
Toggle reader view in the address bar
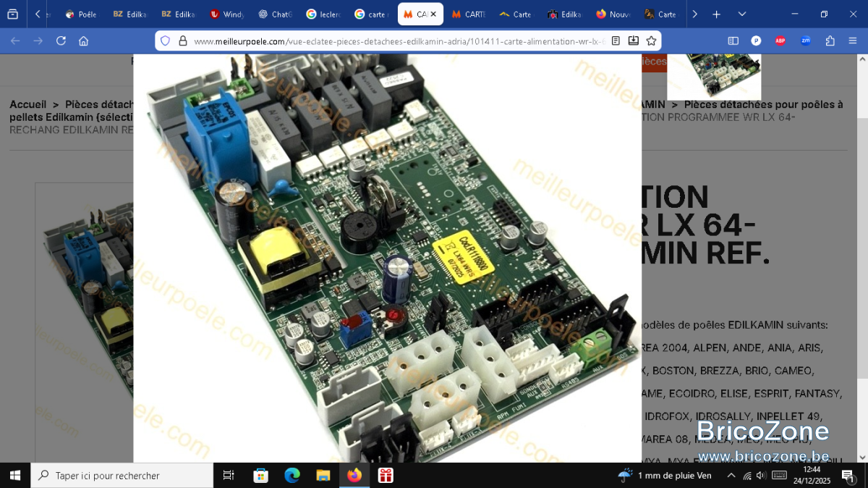616,41
